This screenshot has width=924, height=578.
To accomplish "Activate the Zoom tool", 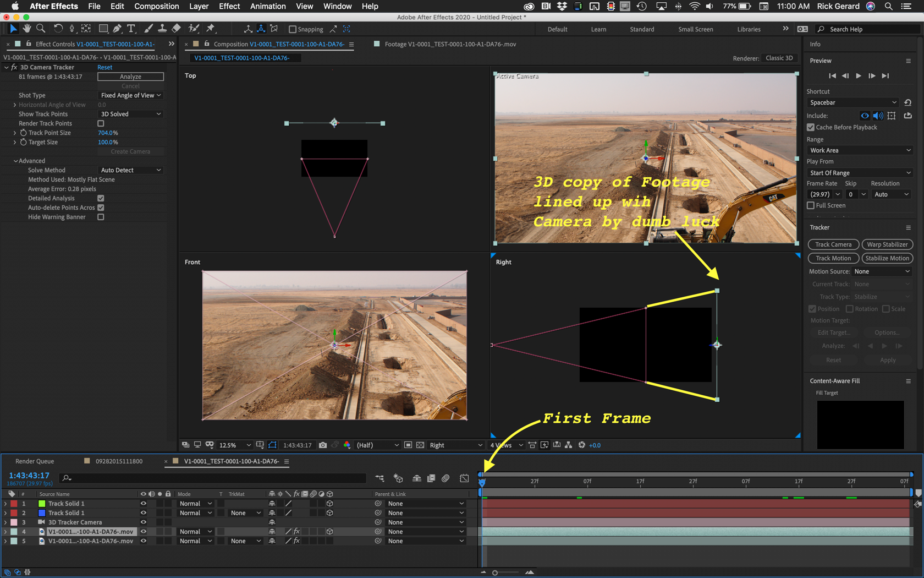I will pyautogui.click(x=40, y=29).
